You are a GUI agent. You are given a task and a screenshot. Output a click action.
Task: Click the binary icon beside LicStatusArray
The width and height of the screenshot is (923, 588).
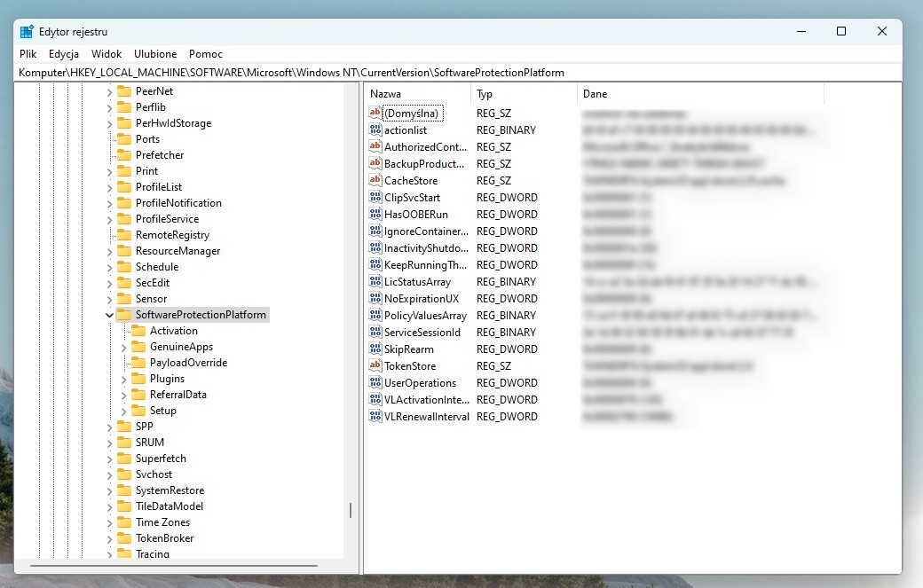point(375,281)
